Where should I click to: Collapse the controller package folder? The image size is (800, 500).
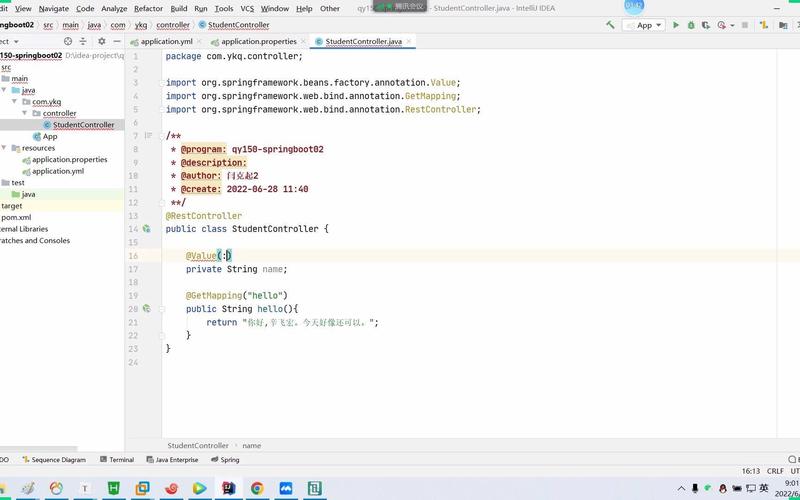click(x=24, y=113)
